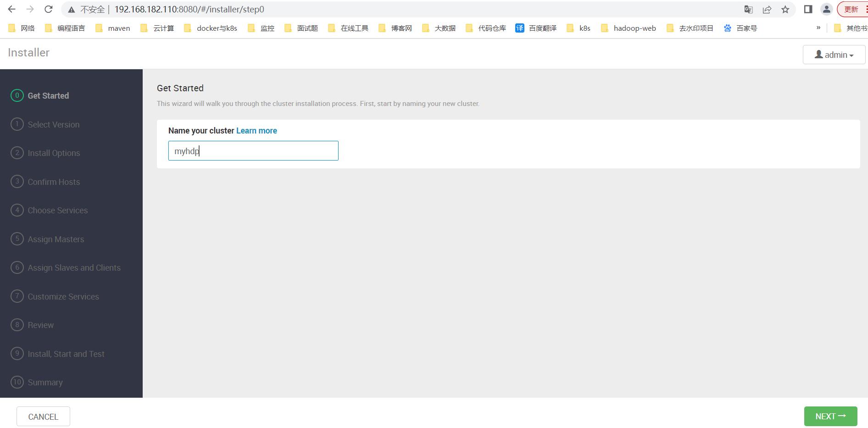Open the 监控 bookmark folder

click(x=261, y=28)
